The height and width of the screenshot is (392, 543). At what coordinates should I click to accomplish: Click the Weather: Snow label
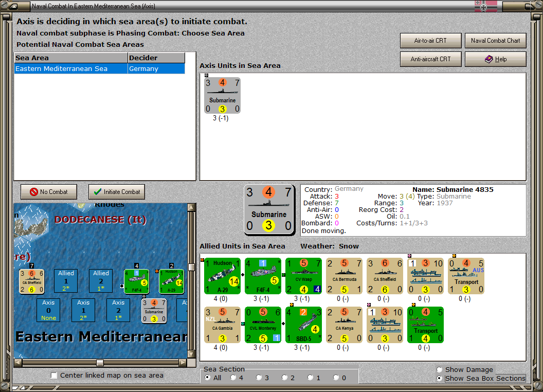[x=329, y=246]
